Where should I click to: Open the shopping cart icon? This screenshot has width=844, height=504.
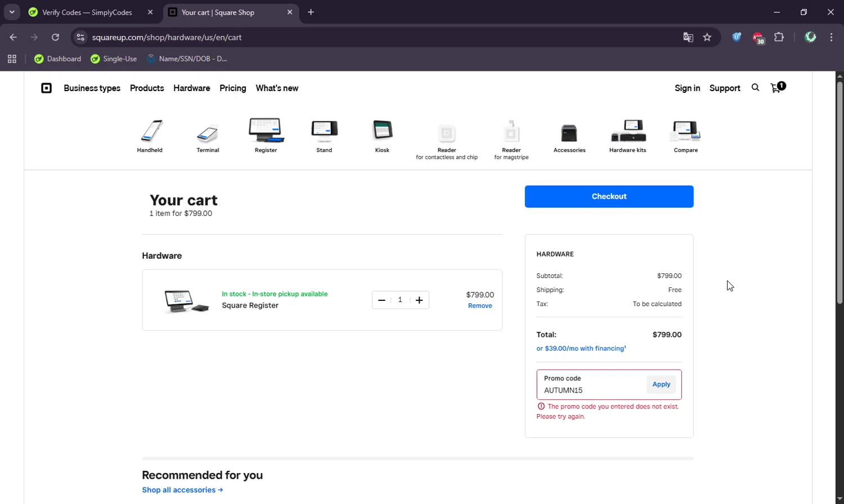click(x=776, y=88)
